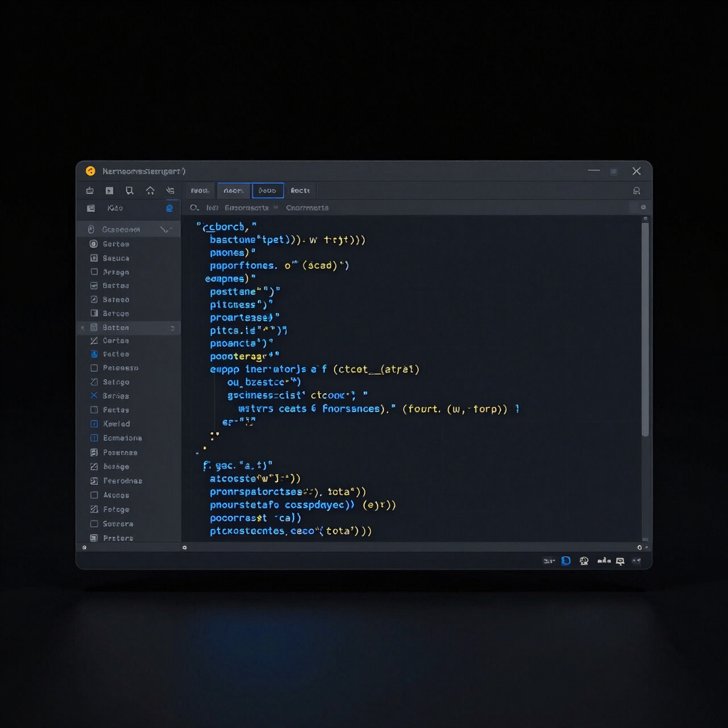Toggle the blue box next to 'Fertee'
The image size is (728, 728).
94,354
